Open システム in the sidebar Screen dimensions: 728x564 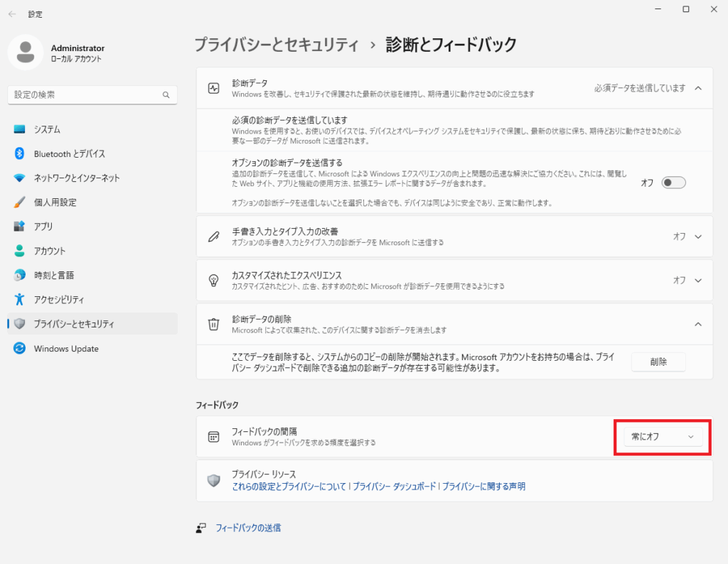tap(47, 129)
